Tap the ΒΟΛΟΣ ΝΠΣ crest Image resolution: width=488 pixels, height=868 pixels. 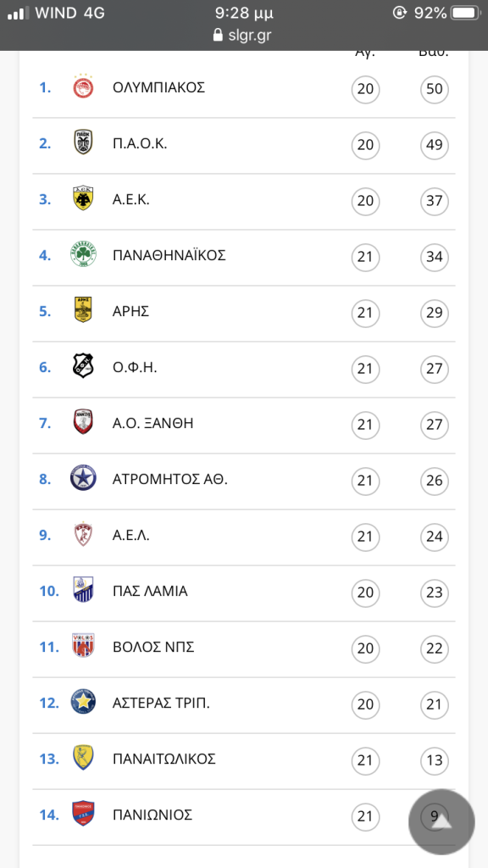point(84,645)
